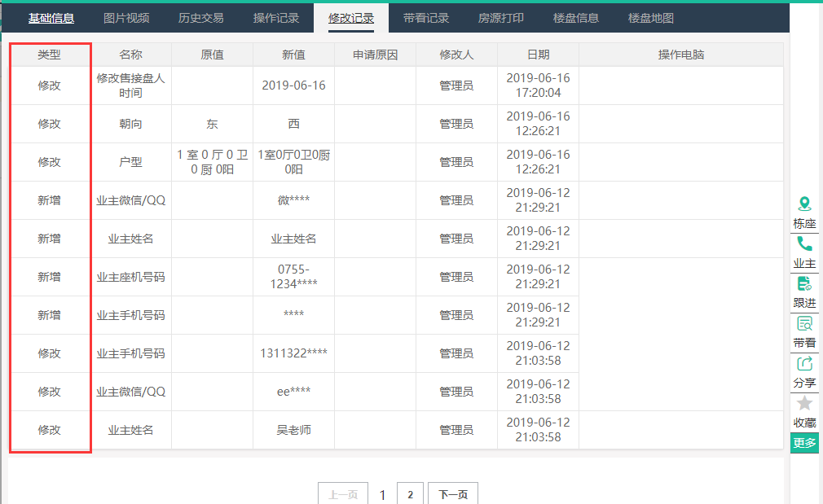Click the 新增 type in 业主座机号码 row
Image resolution: width=823 pixels, height=504 pixels.
click(50, 277)
